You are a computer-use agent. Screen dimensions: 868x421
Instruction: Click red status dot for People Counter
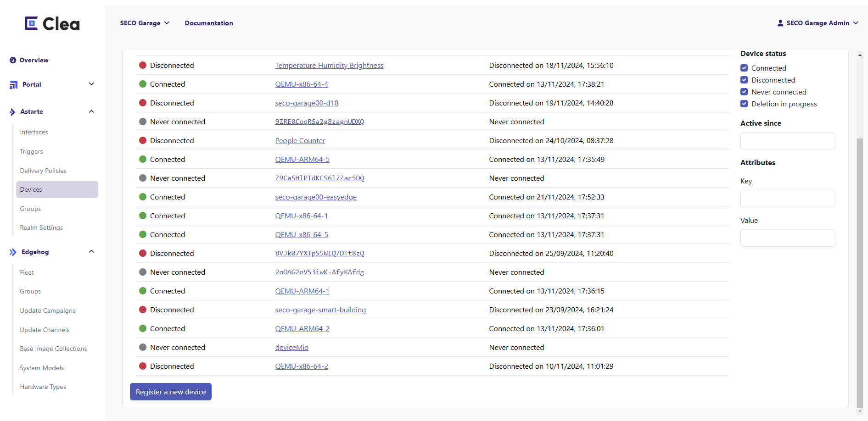143,141
